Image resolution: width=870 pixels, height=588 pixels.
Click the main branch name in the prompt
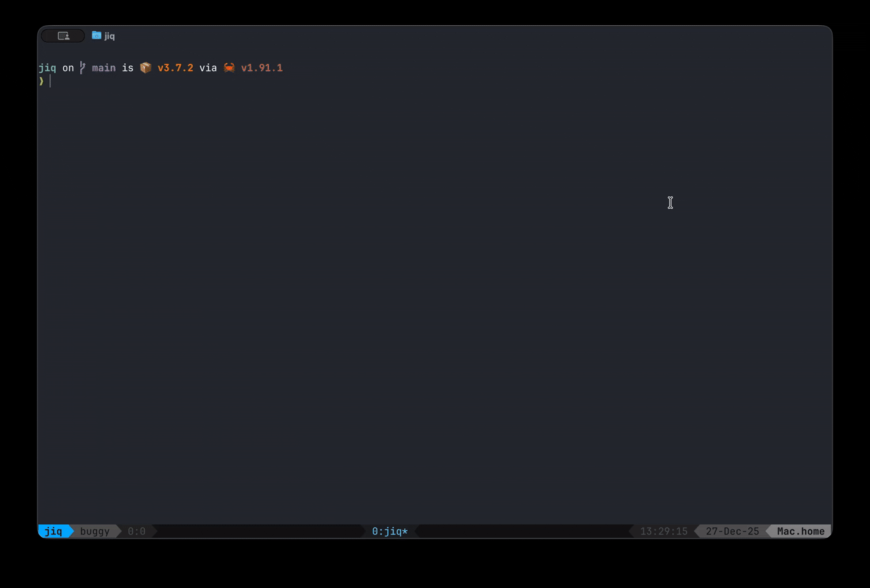103,67
